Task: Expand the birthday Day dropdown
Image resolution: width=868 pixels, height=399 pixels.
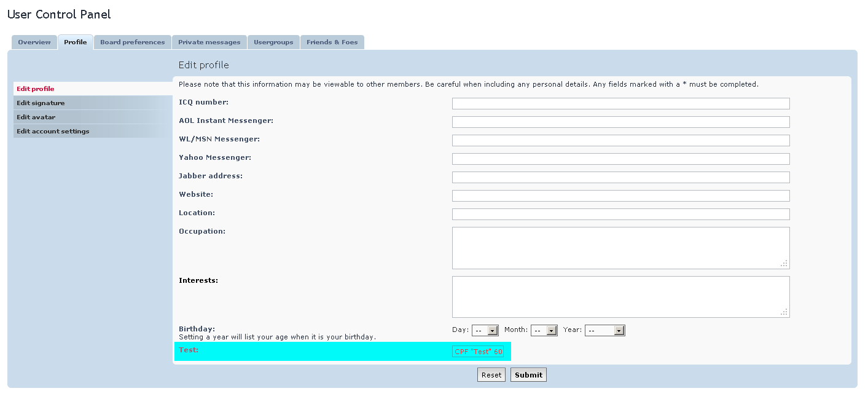Action: [x=485, y=331]
